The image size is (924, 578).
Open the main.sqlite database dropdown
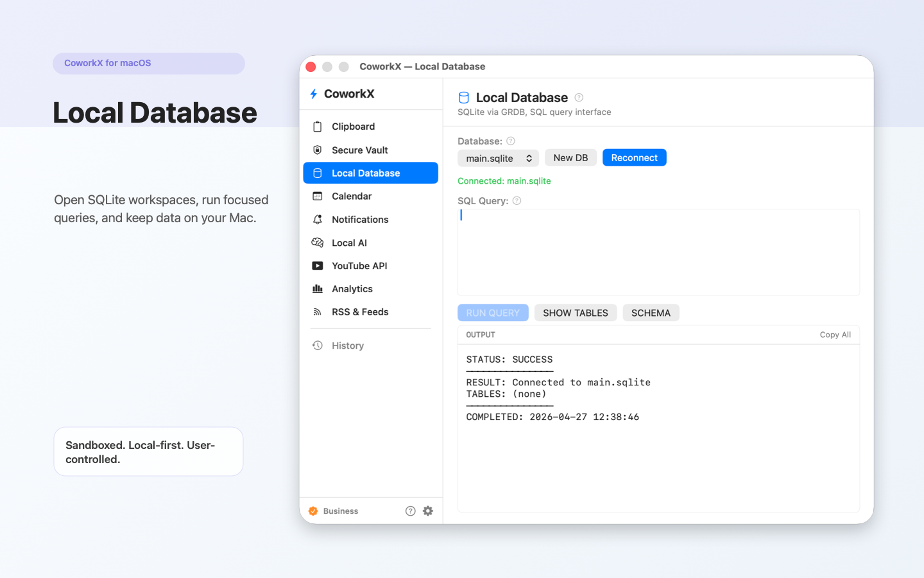498,158
